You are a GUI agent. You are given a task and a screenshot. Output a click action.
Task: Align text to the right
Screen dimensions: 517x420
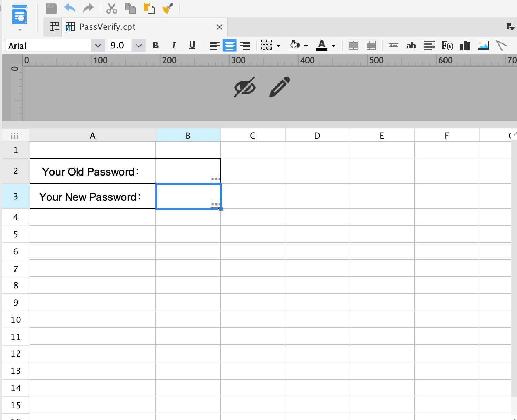[245, 46]
